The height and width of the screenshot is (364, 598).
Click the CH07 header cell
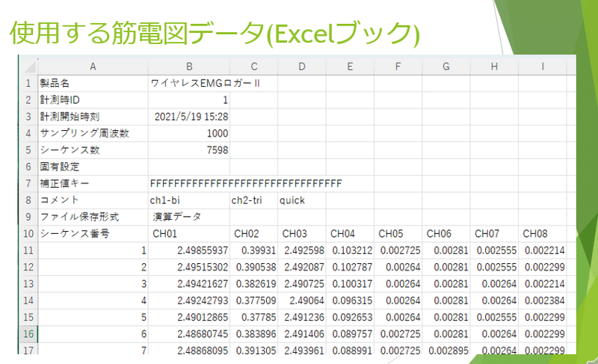pos(494,234)
